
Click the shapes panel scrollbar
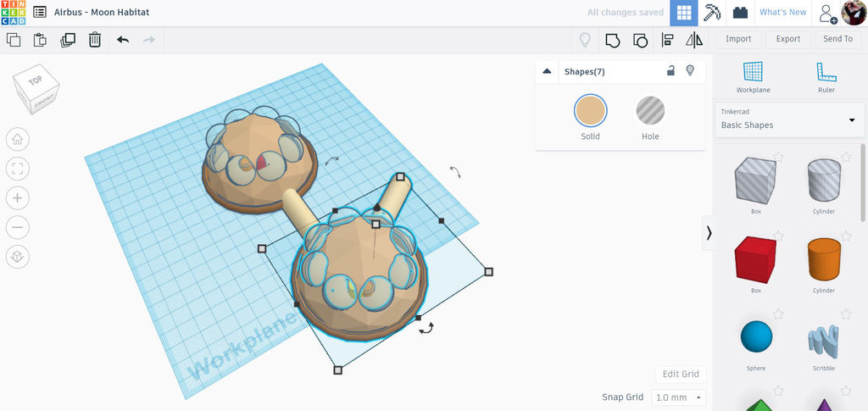coord(862,182)
